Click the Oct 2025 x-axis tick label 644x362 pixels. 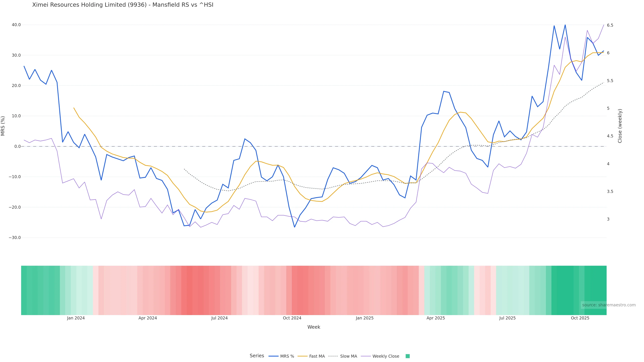point(580,318)
